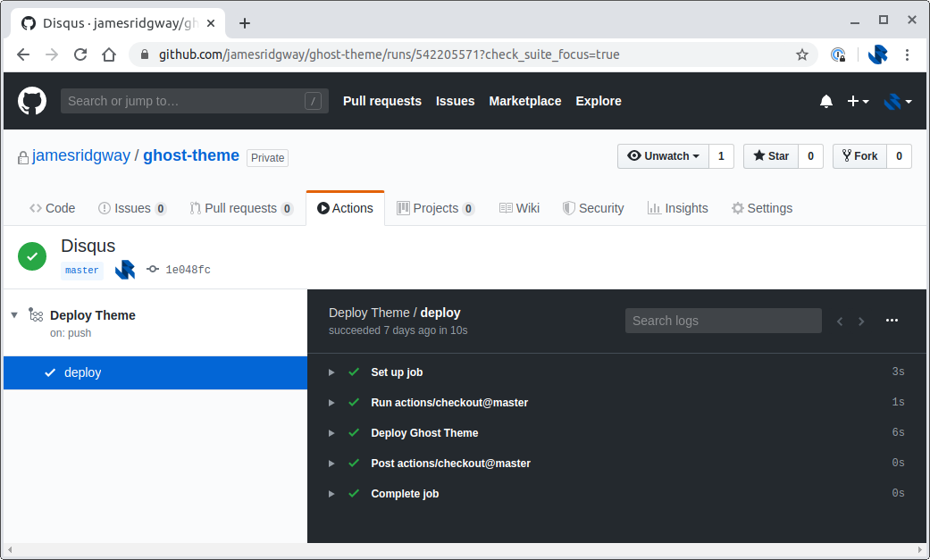This screenshot has width=930, height=560.
Task: Open the Wiki tab
Action: (520, 208)
